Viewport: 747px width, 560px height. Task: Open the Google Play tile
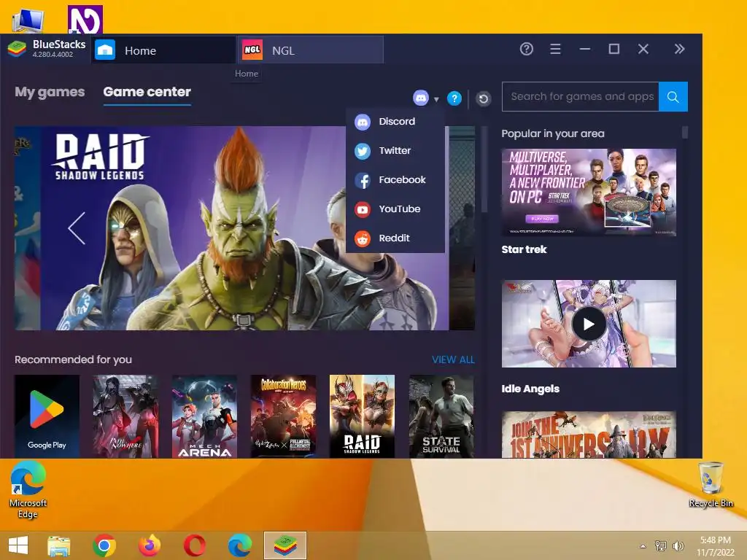[47, 416]
